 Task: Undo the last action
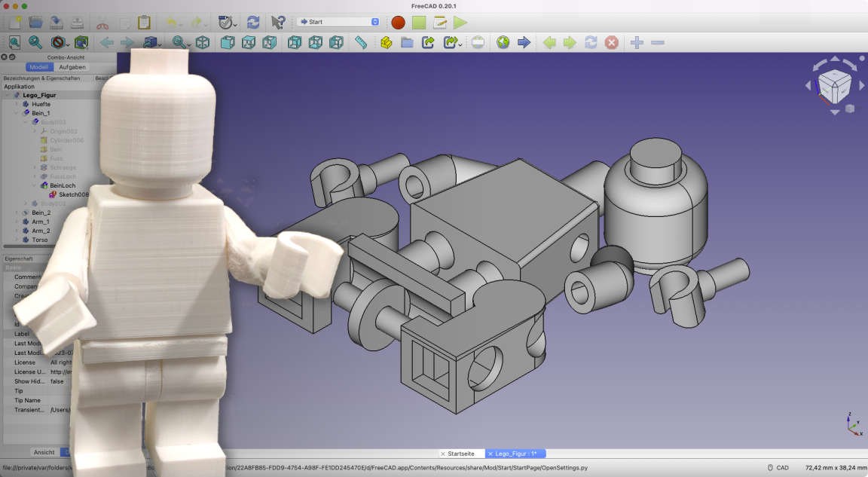point(171,22)
